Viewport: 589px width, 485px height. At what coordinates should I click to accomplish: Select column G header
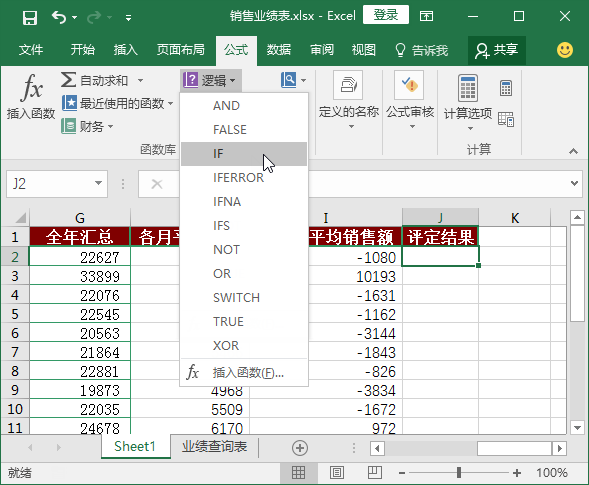click(x=80, y=218)
